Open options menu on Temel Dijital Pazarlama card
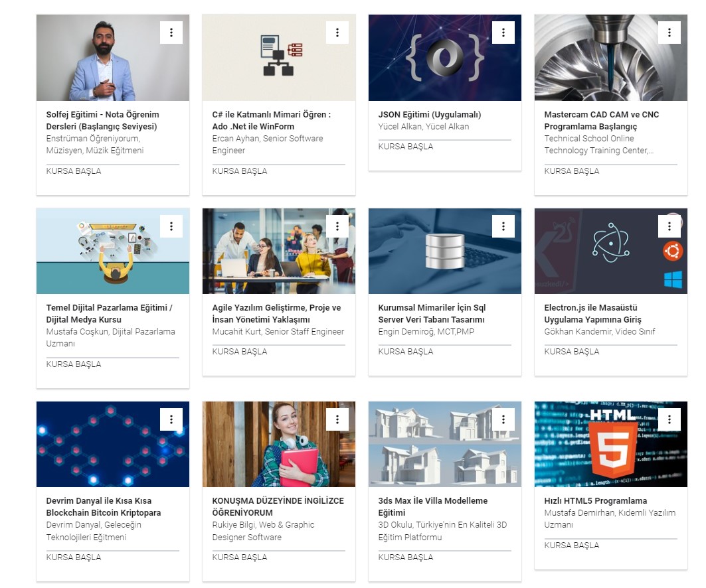 tap(171, 226)
